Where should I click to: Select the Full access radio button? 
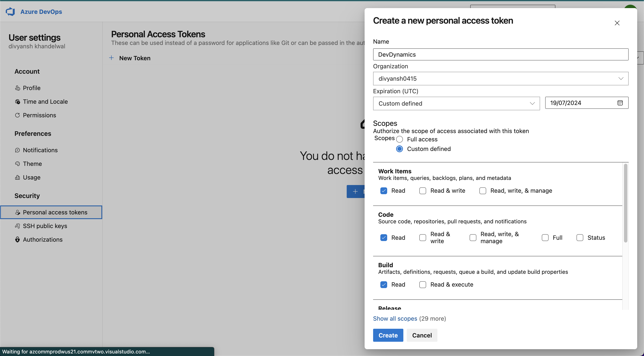[x=400, y=139]
